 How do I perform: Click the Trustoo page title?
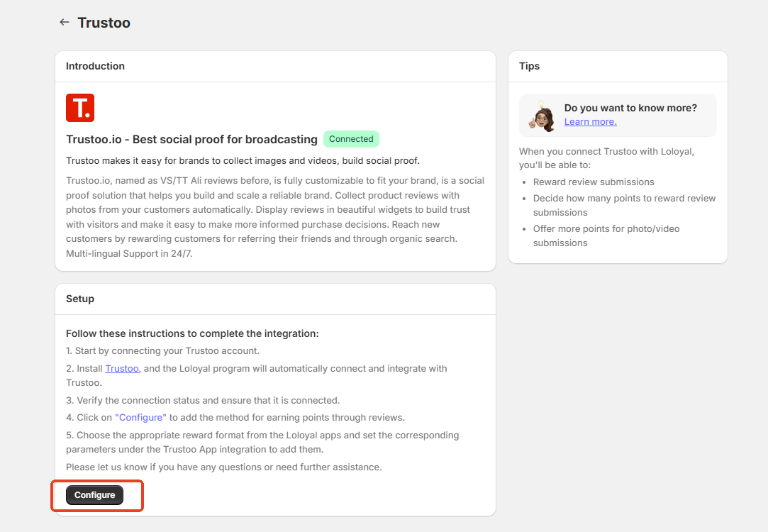pyautogui.click(x=104, y=23)
